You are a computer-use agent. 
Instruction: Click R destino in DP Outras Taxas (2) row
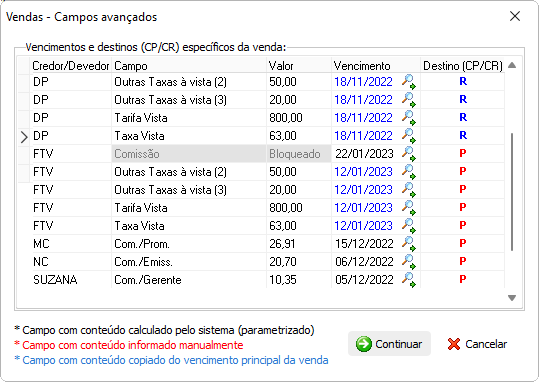pyautogui.click(x=463, y=81)
